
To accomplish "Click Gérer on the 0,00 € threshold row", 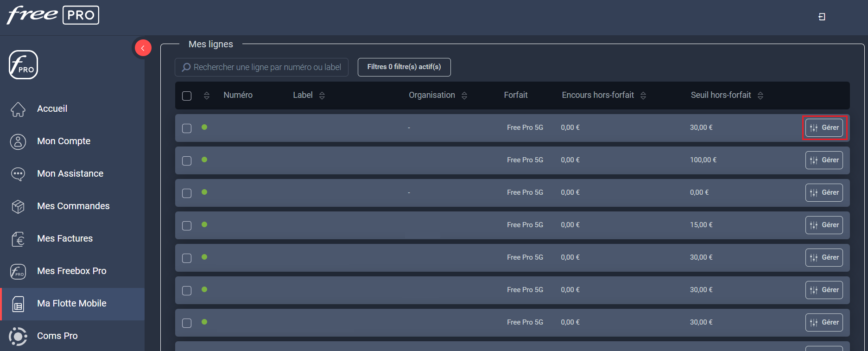I will click(824, 192).
